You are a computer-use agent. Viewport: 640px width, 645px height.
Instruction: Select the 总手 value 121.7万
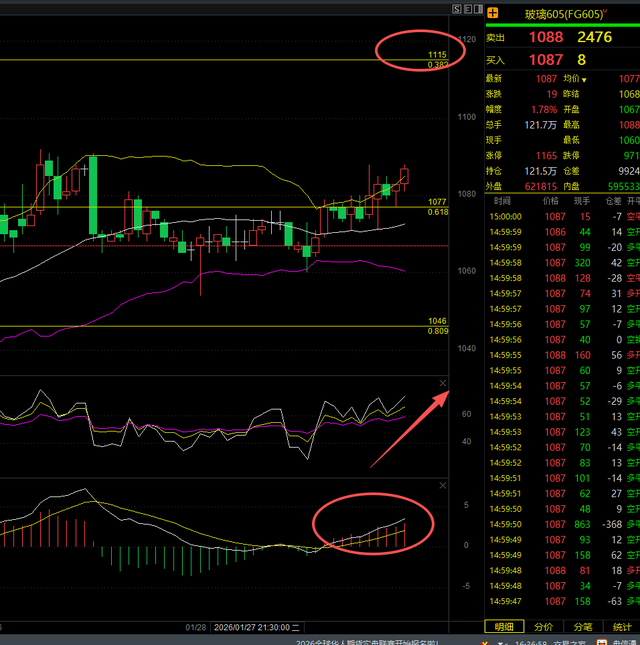(x=541, y=125)
